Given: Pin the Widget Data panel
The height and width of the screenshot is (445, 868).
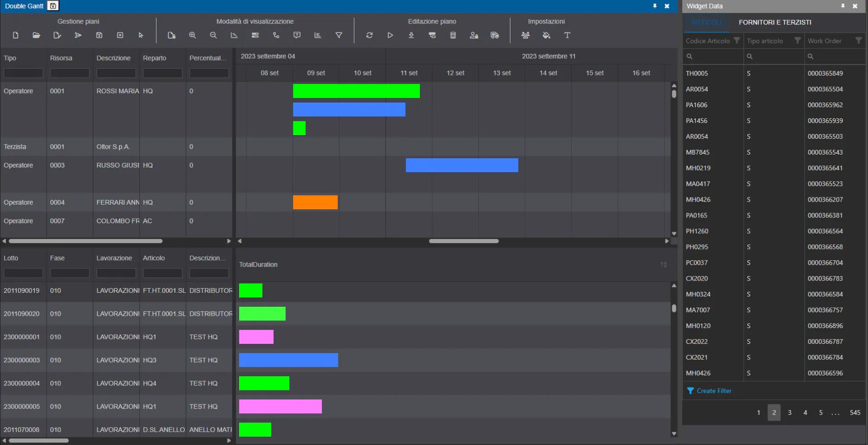Looking at the screenshot, I should point(843,6).
